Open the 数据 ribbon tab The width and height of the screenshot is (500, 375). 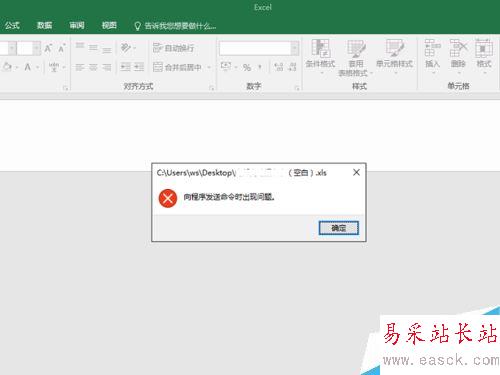click(44, 25)
